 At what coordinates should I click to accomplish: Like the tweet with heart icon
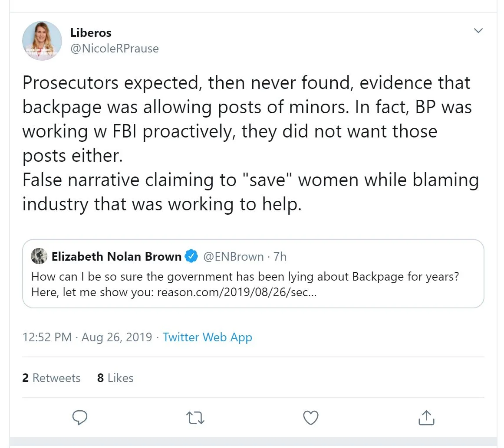pyautogui.click(x=310, y=418)
